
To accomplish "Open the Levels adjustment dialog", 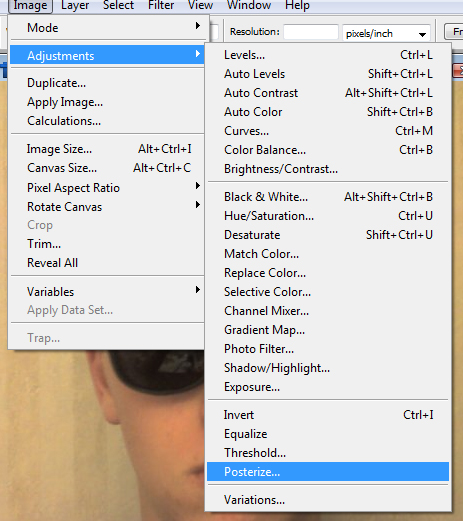I will coord(328,55).
